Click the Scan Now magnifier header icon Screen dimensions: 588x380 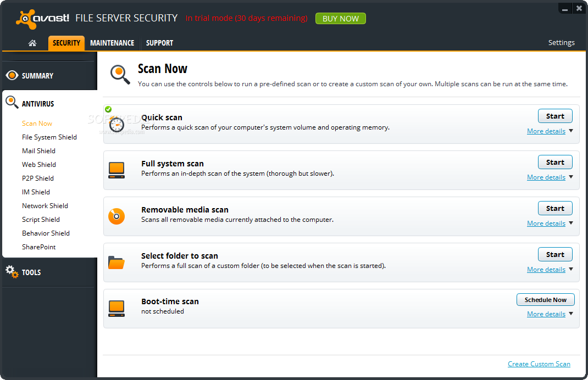pos(120,74)
